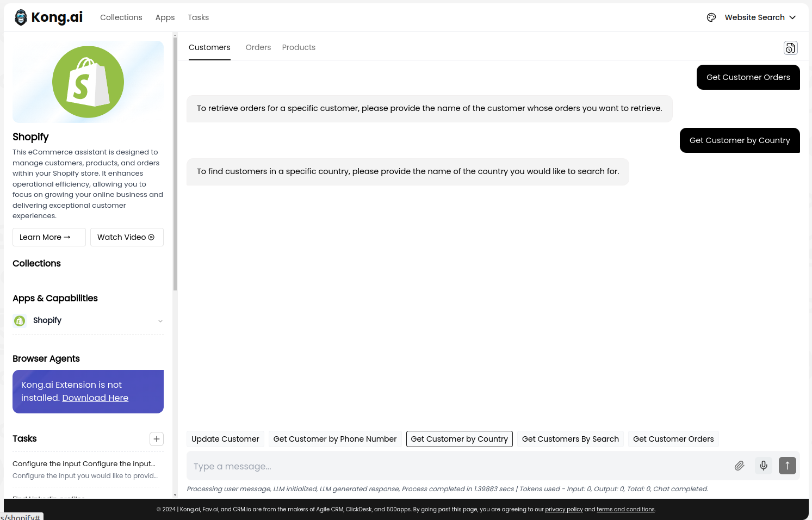Click the large Shopify bag thumbnail
This screenshot has height=520, width=812.
pyautogui.click(x=88, y=82)
